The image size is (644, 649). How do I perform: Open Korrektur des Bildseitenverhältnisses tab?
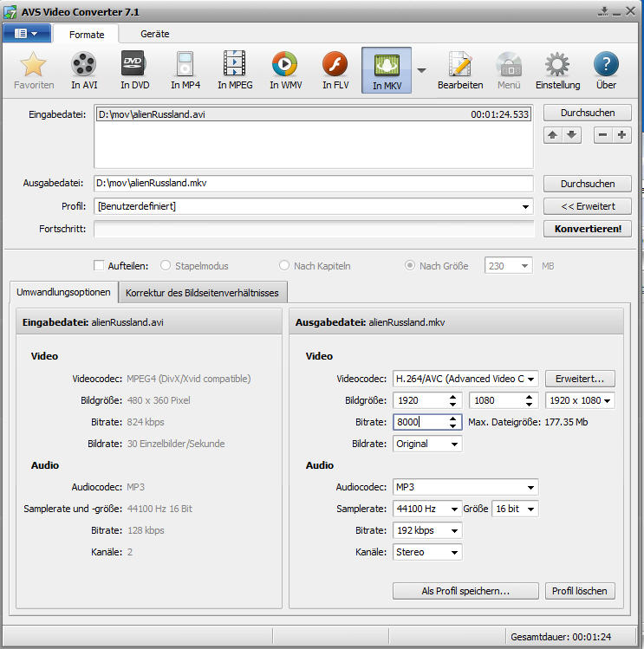point(202,293)
